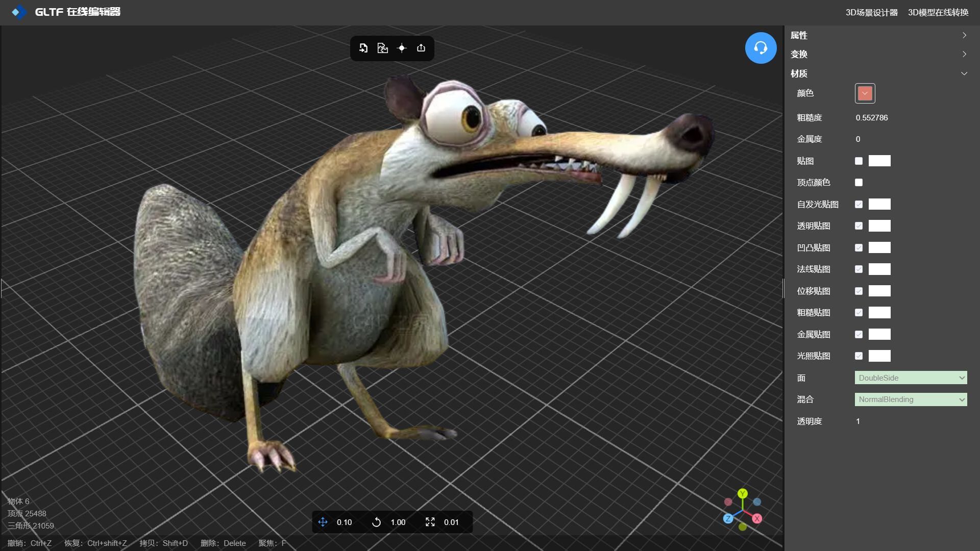Screen dimensions: 980x551
Task: Click the puzzle-piece icon in the toolbar
Action: (x=383, y=48)
